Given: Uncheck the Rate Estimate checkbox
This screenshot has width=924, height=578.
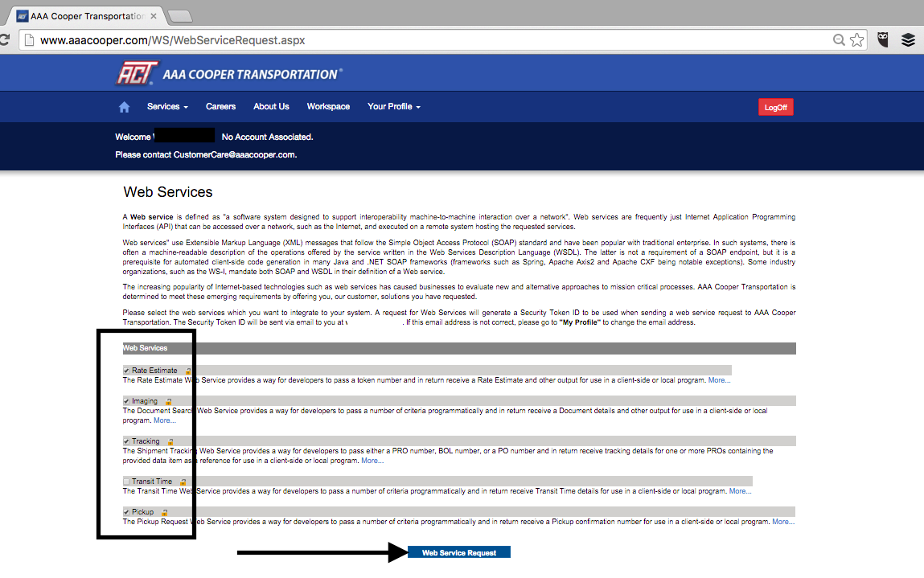Looking at the screenshot, I should click(126, 371).
